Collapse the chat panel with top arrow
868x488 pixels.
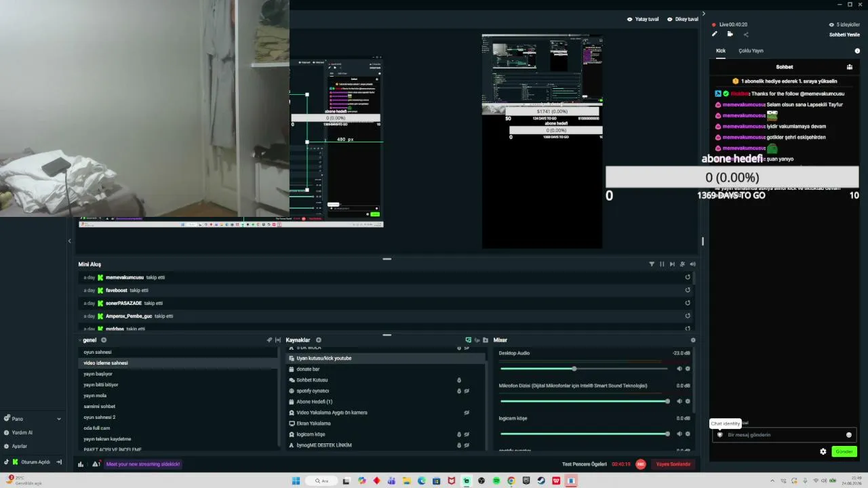(x=703, y=14)
